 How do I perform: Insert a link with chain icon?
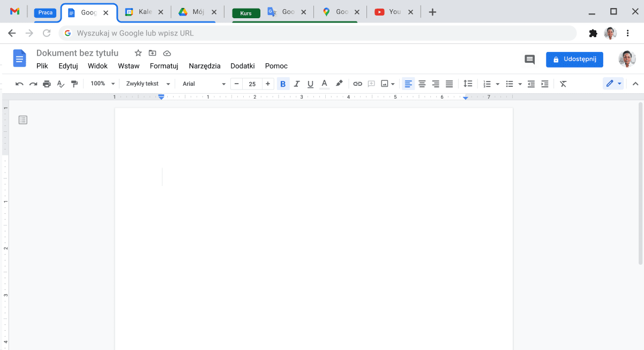(357, 84)
